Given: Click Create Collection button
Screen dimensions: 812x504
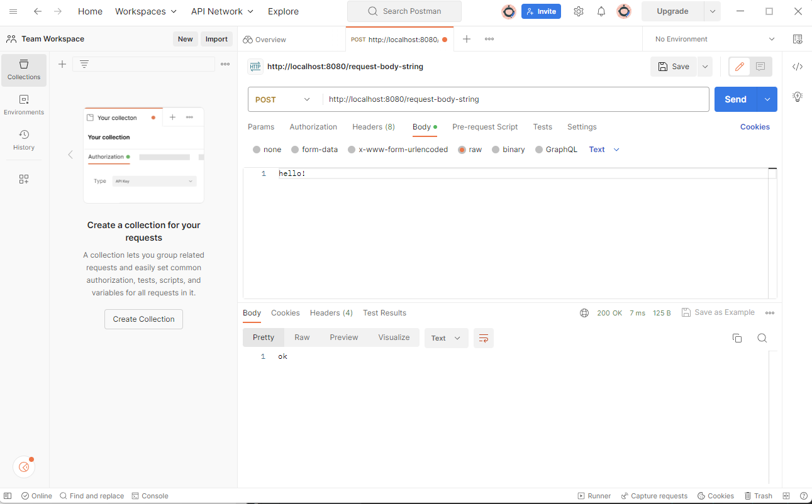Looking at the screenshot, I should coord(143,319).
